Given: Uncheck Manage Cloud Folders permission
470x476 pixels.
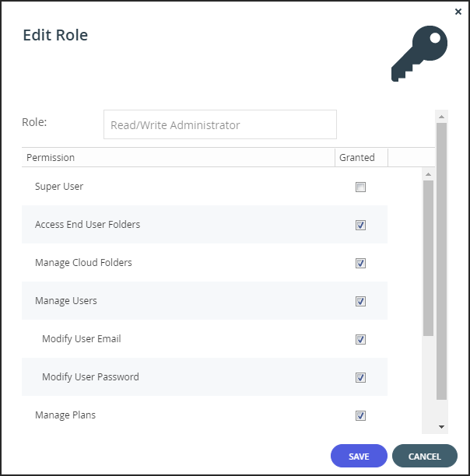Looking at the screenshot, I should [x=360, y=263].
